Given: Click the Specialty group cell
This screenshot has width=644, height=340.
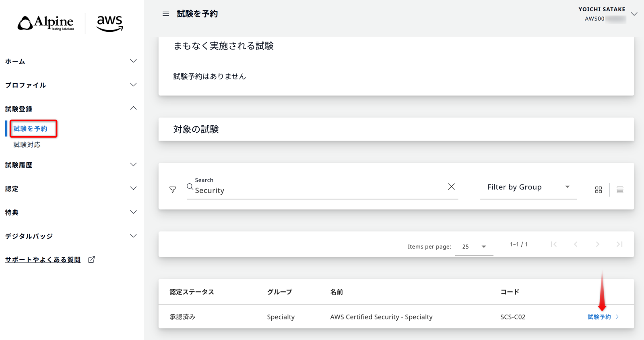Looking at the screenshot, I should 281,317.
